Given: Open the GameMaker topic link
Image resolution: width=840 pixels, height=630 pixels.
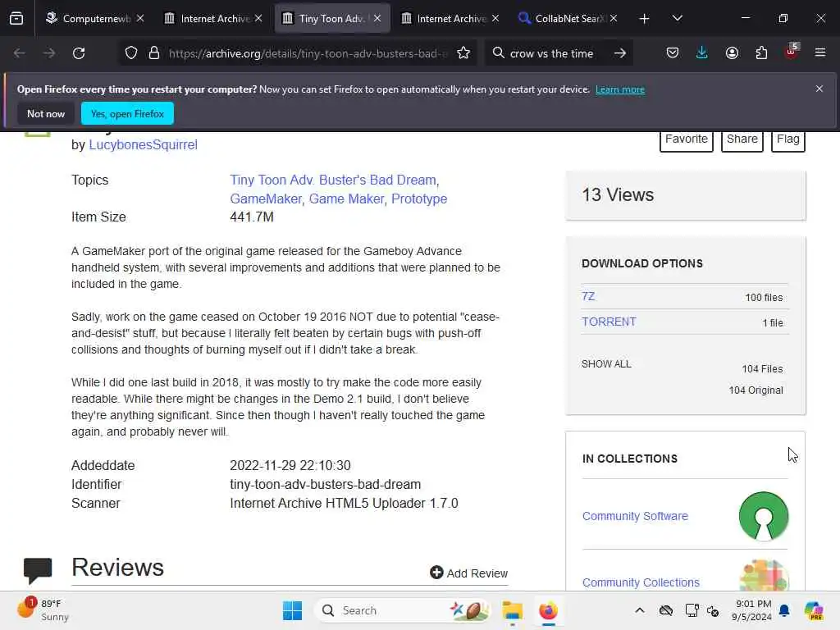Looking at the screenshot, I should [266, 199].
